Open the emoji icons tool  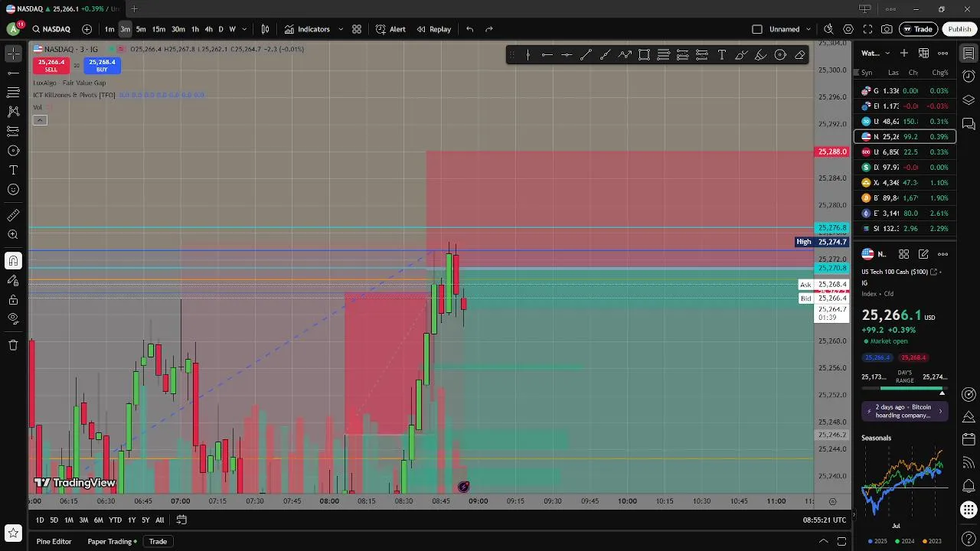click(x=13, y=189)
